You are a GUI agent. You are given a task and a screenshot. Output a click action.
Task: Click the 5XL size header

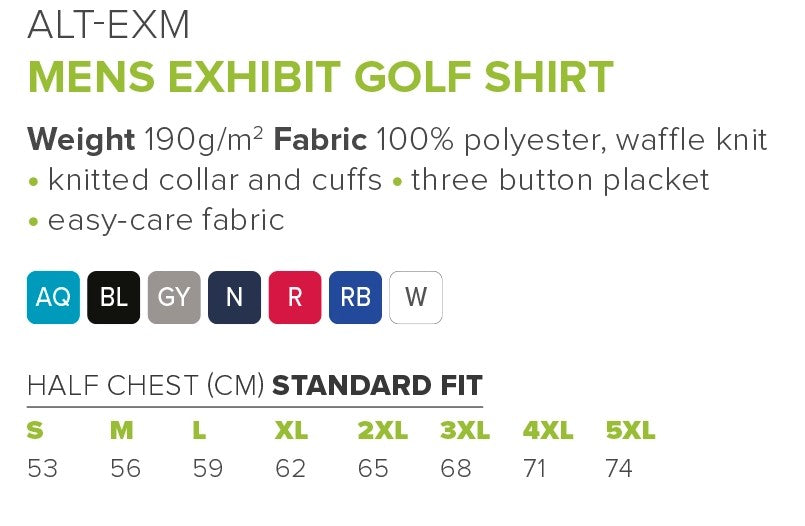tap(630, 431)
